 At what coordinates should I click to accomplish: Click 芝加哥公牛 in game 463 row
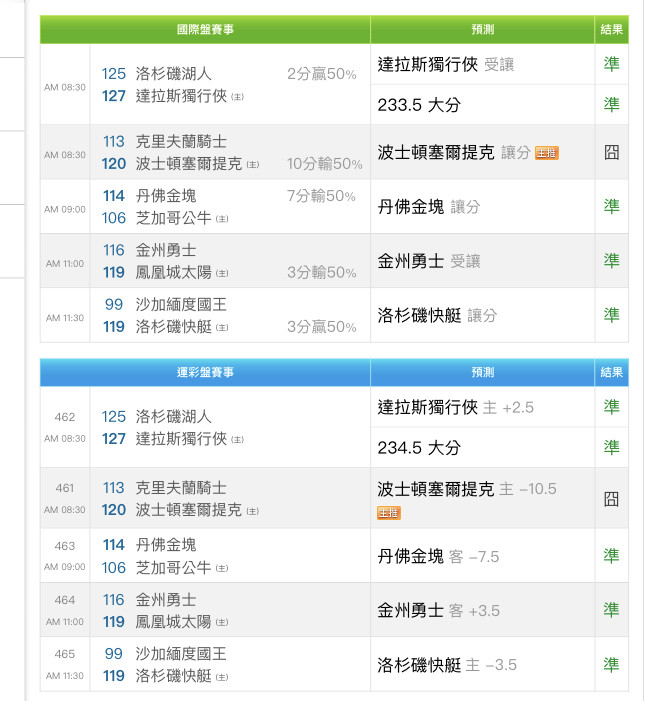(x=174, y=568)
